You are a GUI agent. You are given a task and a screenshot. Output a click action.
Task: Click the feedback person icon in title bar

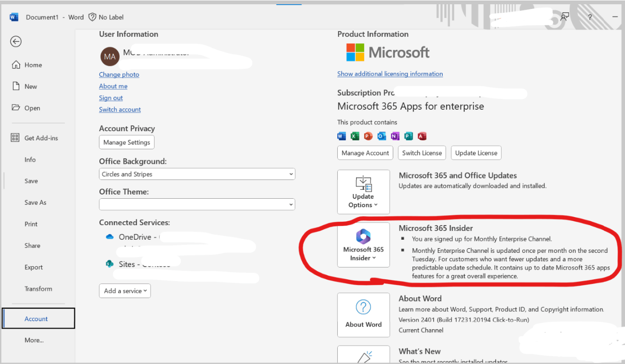tap(564, 17)
